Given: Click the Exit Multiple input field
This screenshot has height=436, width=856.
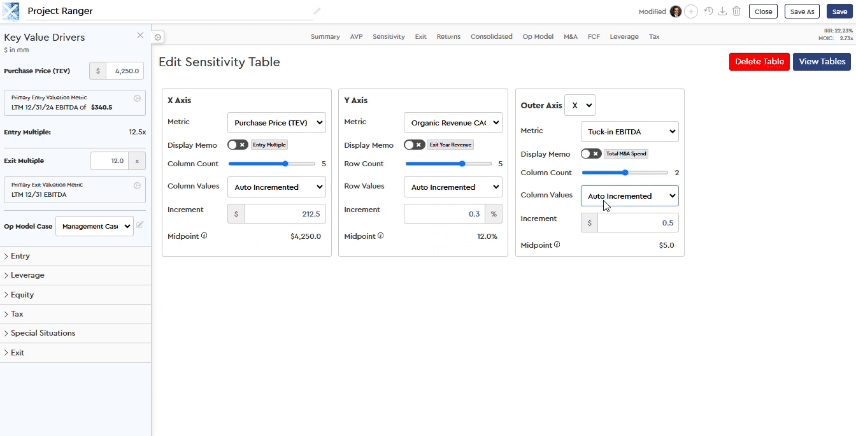Looking at the screenshot, I should pyautogui.click(x=110, y=160).
